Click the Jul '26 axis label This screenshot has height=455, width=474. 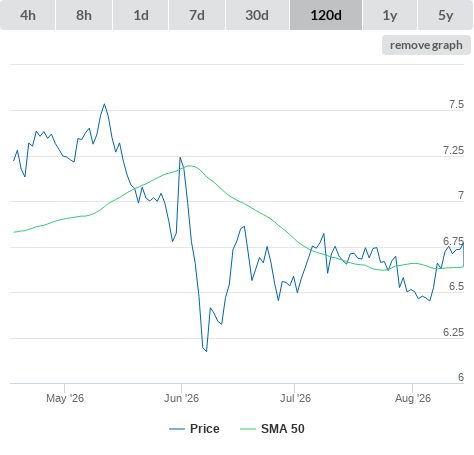click(295, 398)
